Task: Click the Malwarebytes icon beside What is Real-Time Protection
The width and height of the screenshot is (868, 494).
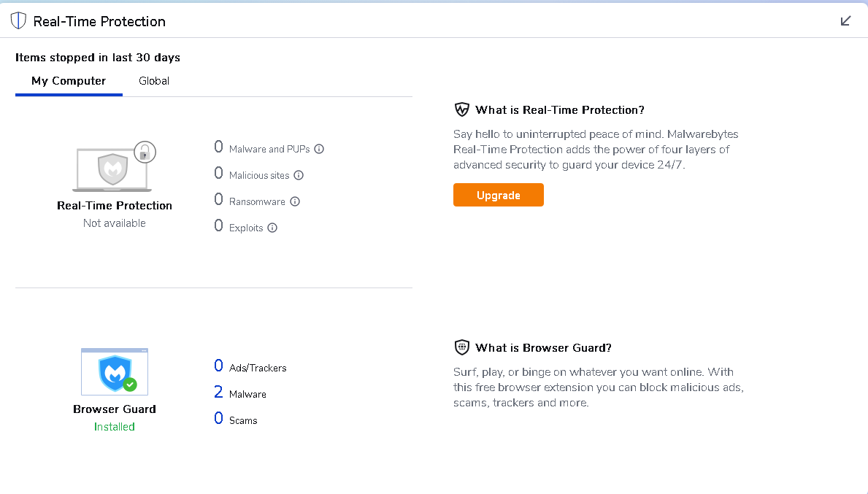Action: pyautogui.click(x=461, y=109)
